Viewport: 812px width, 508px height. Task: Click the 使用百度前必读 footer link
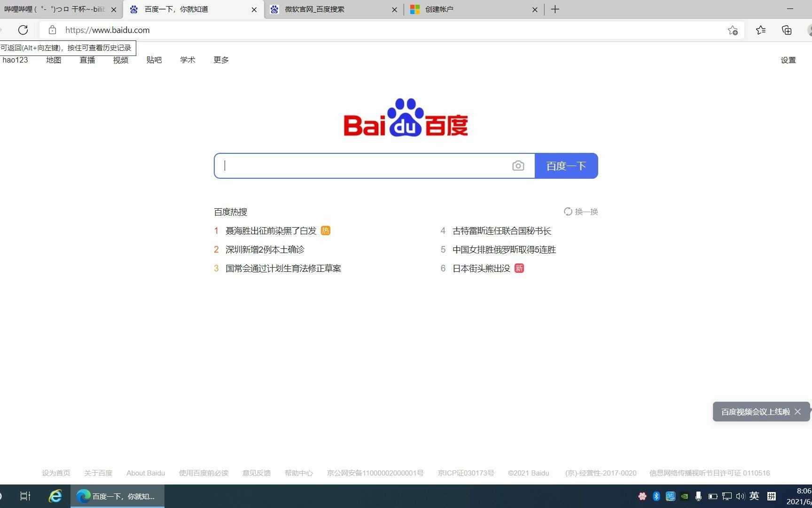[203, 473]
